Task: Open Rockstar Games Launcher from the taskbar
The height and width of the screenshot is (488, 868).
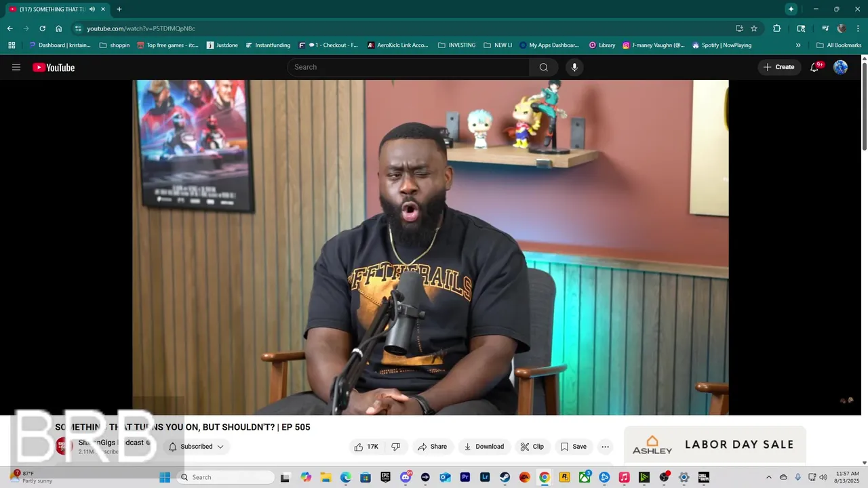Action: (565, 477)
